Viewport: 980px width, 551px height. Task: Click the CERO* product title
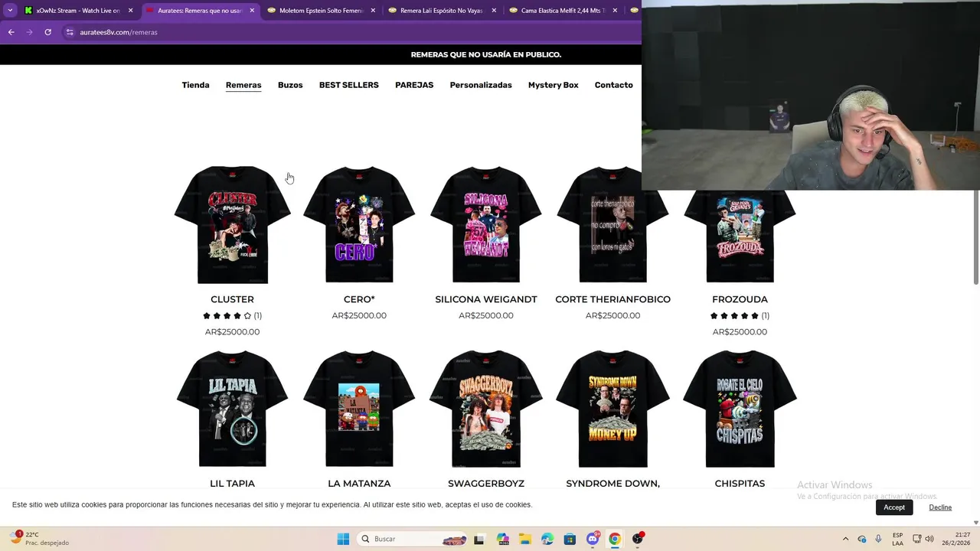click(359, 299)
